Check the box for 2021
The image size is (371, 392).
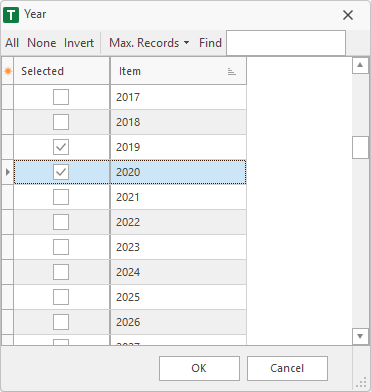[61, 197]
